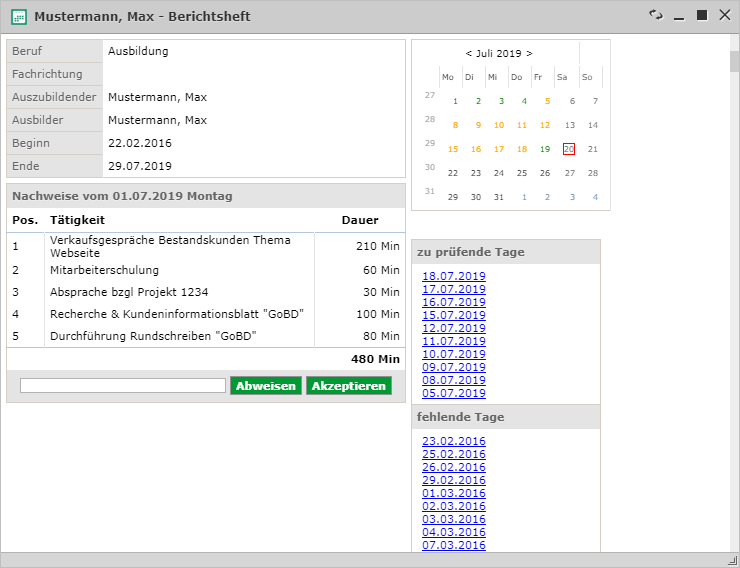
Task: Select July 17 in the calendar
Action: 499,149
